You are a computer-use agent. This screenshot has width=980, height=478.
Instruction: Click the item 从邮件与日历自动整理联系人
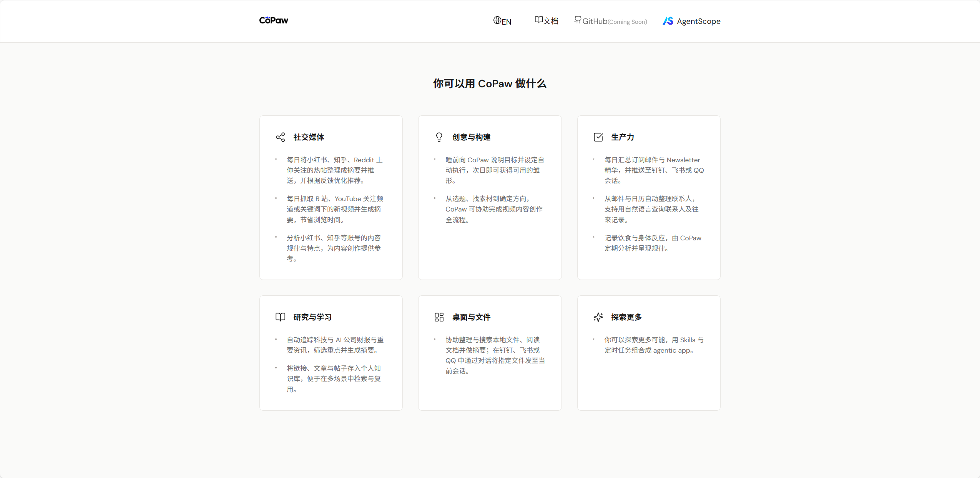point(651,209)
